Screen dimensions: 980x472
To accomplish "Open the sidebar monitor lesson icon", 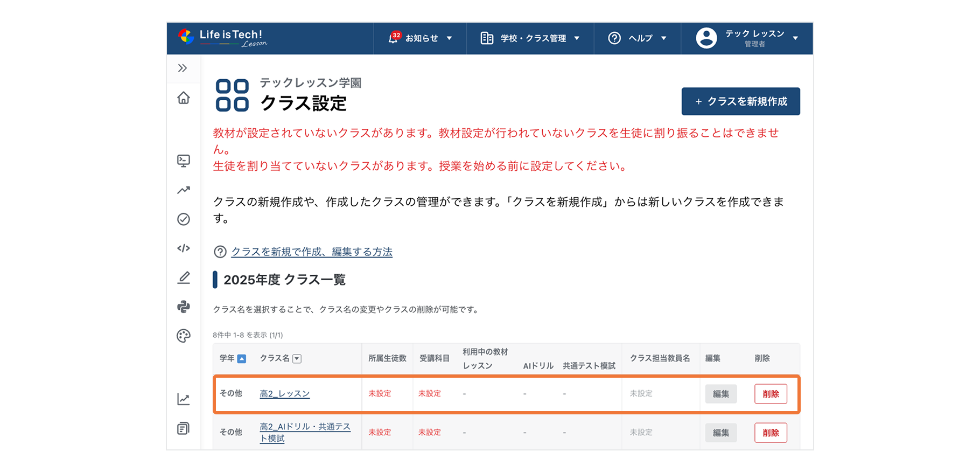I will click(184, 161).
